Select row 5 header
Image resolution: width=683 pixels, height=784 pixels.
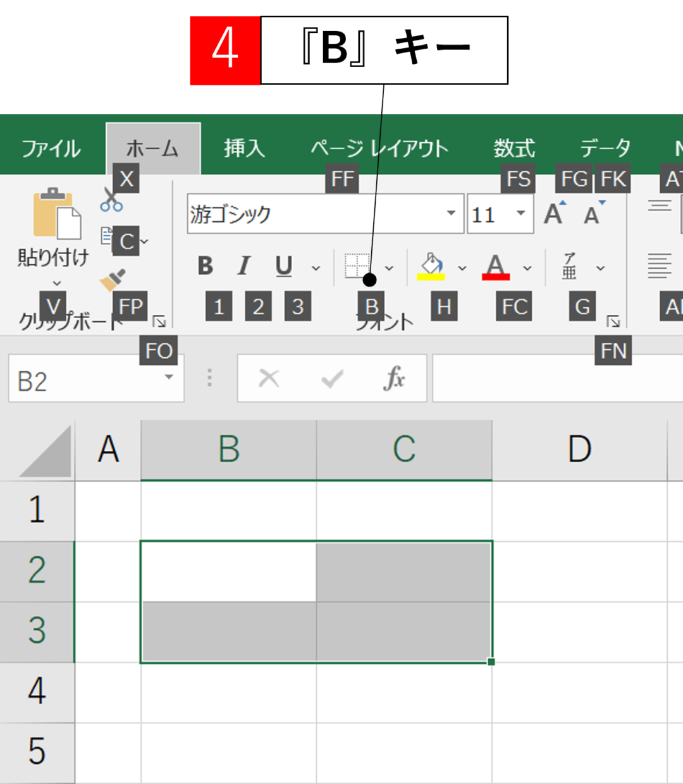[x=37, y=753]
